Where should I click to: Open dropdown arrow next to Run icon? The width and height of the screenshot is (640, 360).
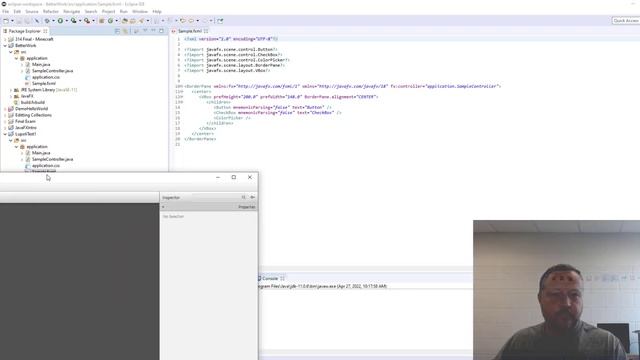66,21
